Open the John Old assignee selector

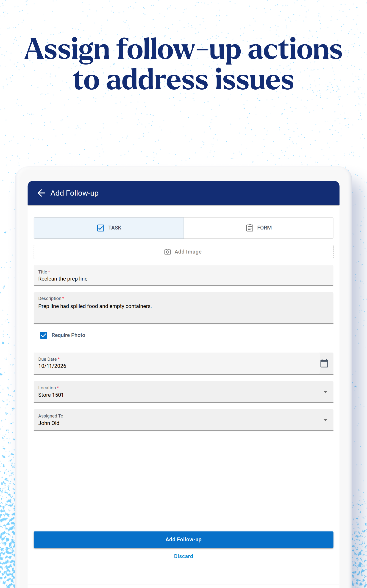(183, 420)
